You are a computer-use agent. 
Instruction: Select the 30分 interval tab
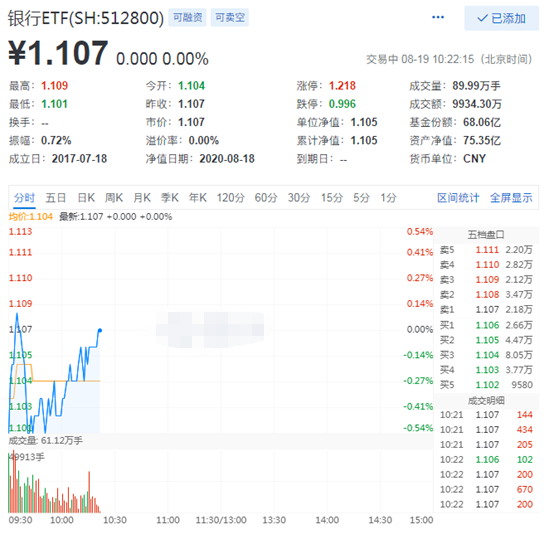click(299, 197)
